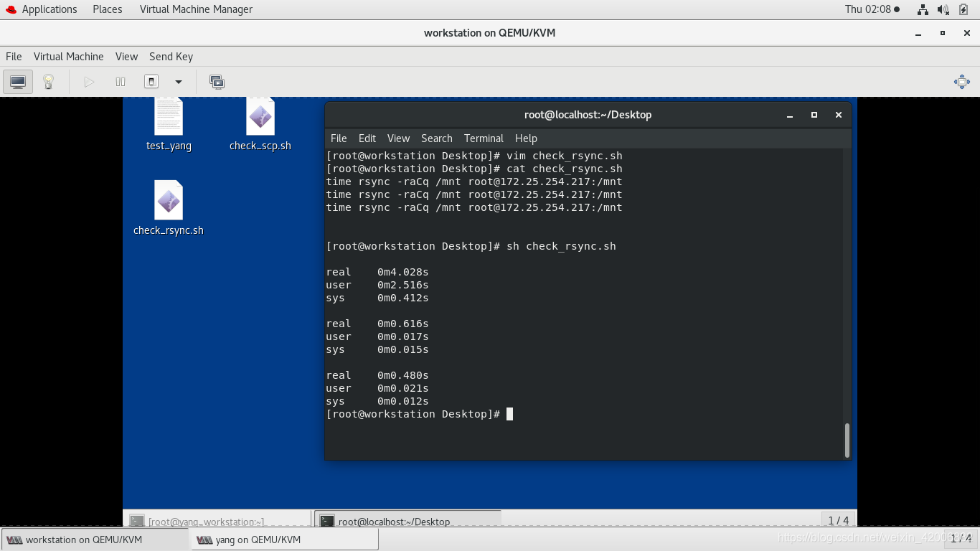Viewport: 980px width, 551px height.
Task: Open the Applications menu
Action: tap(50, 9)
